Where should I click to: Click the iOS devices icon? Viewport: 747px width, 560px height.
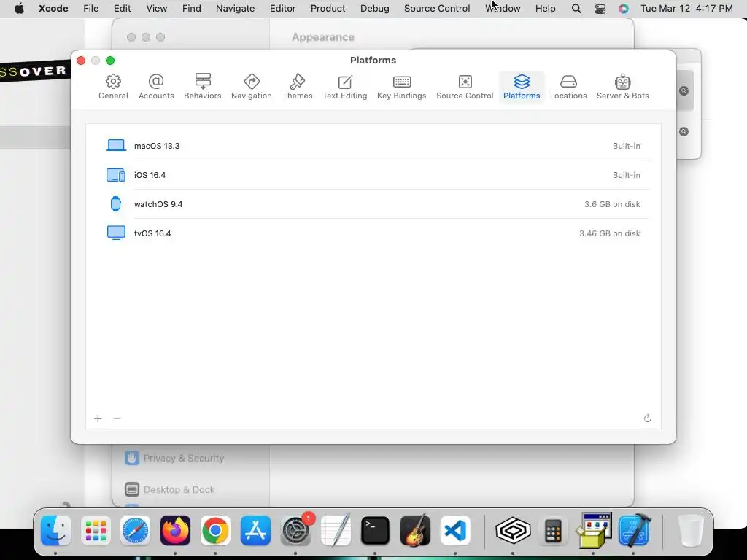[116, 175]
